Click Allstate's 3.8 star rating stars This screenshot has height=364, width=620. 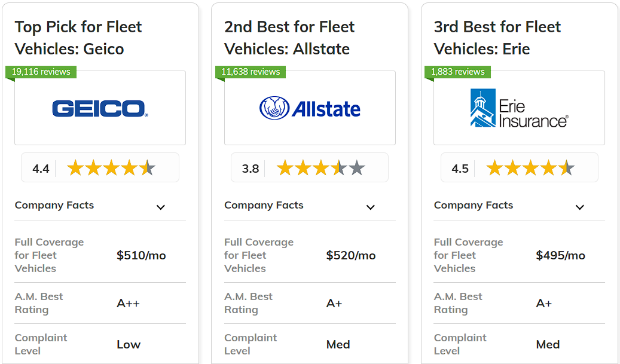[320, 168]
